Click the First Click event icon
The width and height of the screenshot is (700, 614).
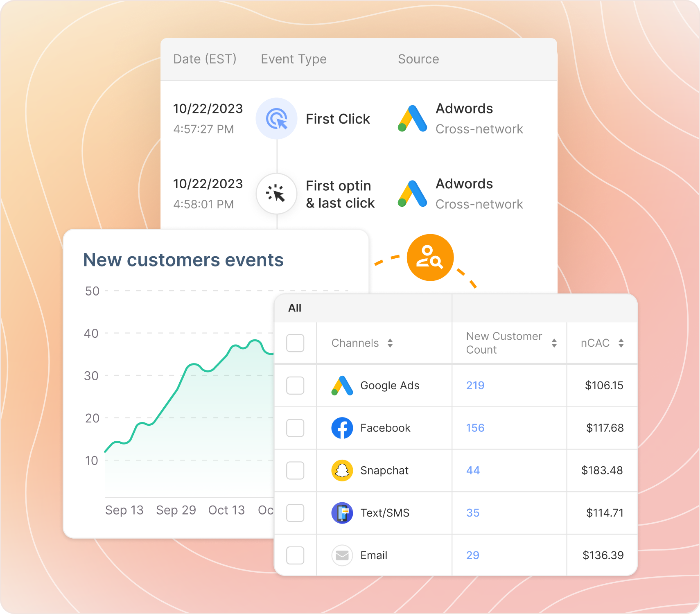point(276,119)
